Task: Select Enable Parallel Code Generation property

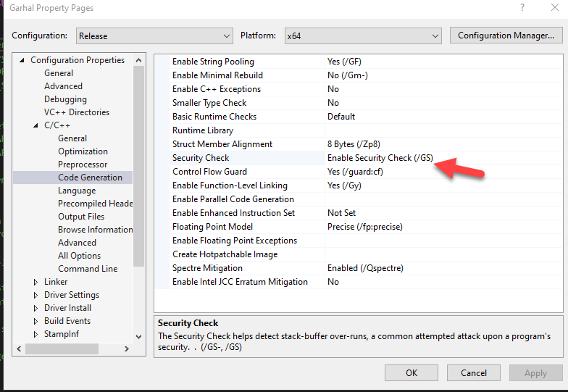Action: (x=233, y=199)
